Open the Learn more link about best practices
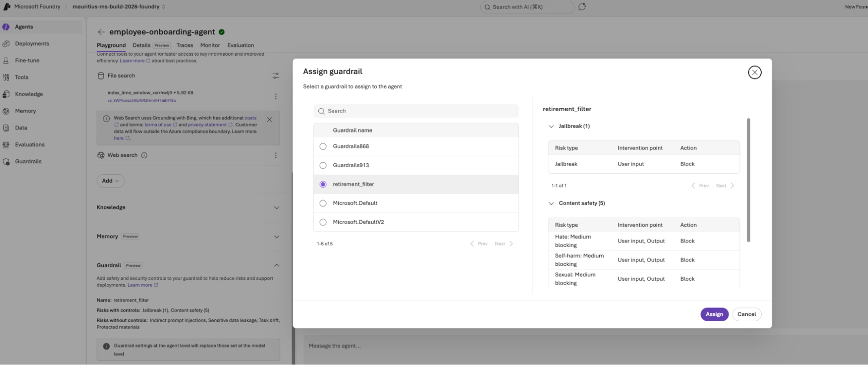868x365 pixels. [135, 61]
